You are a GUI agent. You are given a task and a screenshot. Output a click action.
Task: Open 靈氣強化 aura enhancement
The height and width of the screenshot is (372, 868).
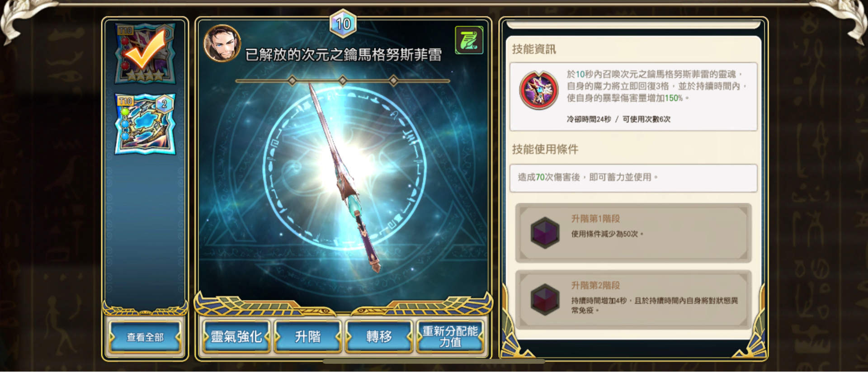236,337
